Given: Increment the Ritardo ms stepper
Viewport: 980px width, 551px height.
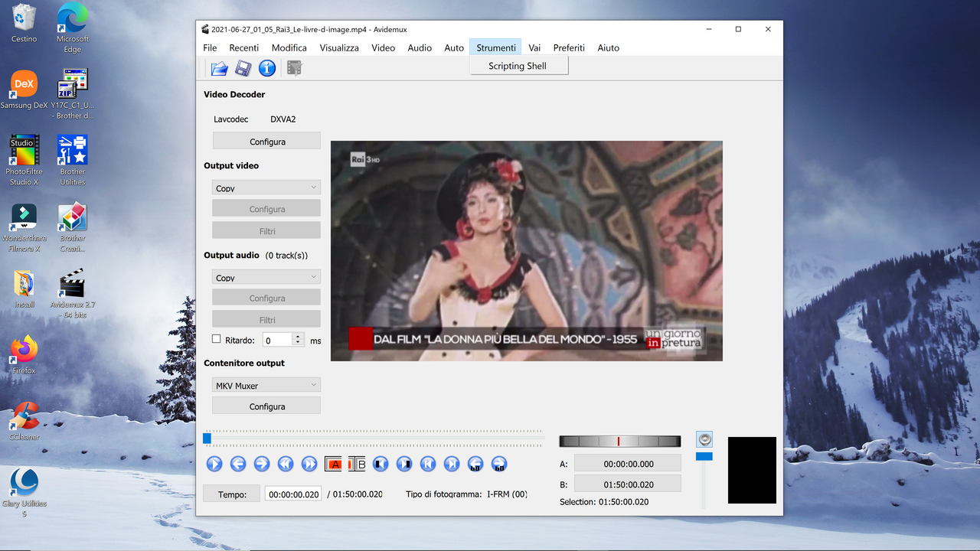Looking at the screenshot, I should [299, 336].
